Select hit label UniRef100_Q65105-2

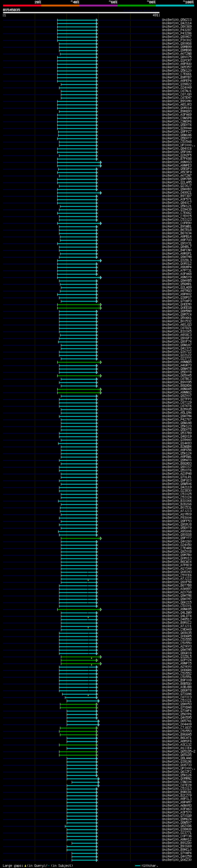(x=179, y=751)
